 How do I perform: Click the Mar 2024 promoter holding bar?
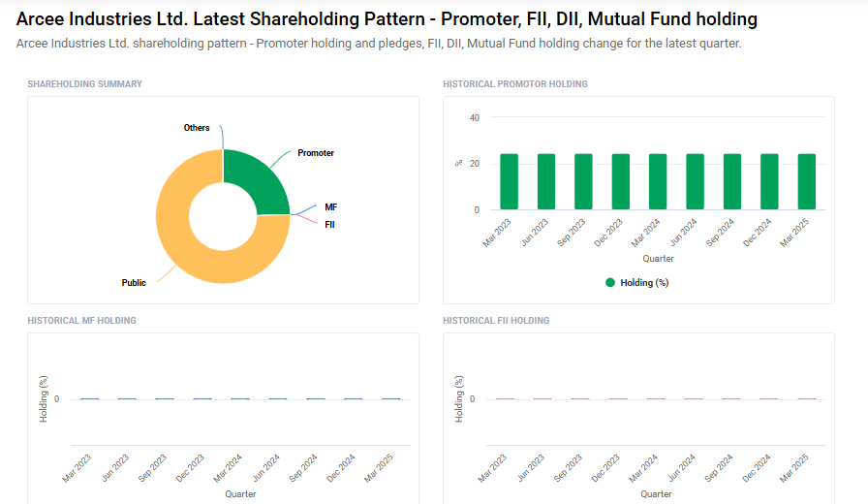[x=658, y=181]
